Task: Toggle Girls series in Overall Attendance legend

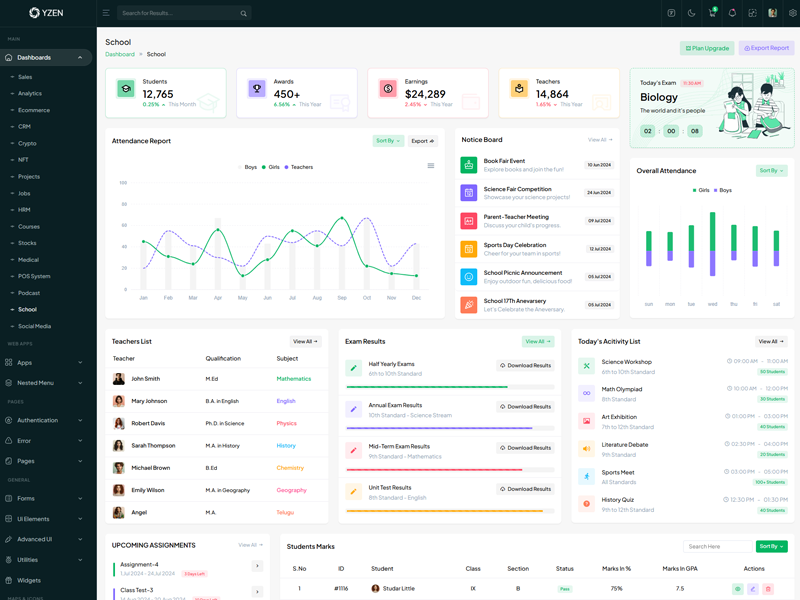Action: [x=699, y=190]
